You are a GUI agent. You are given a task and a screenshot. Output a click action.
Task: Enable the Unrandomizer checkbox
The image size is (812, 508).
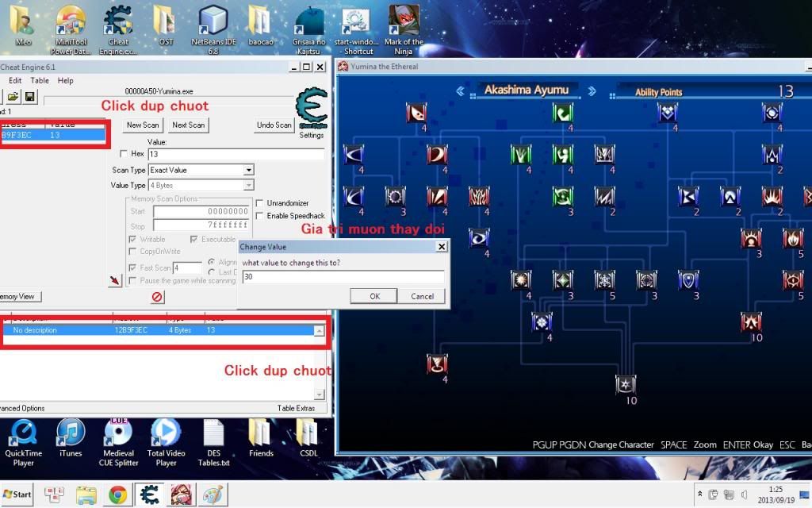tap(259, 202)
